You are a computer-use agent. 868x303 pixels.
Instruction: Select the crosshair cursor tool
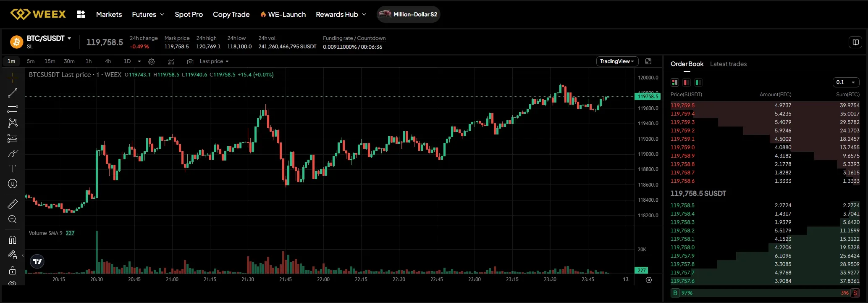pyautogui.click(x=13, y=78)
